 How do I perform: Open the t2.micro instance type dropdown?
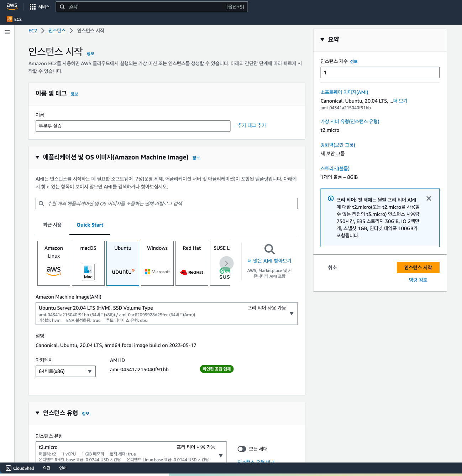[x=131, y=452]
